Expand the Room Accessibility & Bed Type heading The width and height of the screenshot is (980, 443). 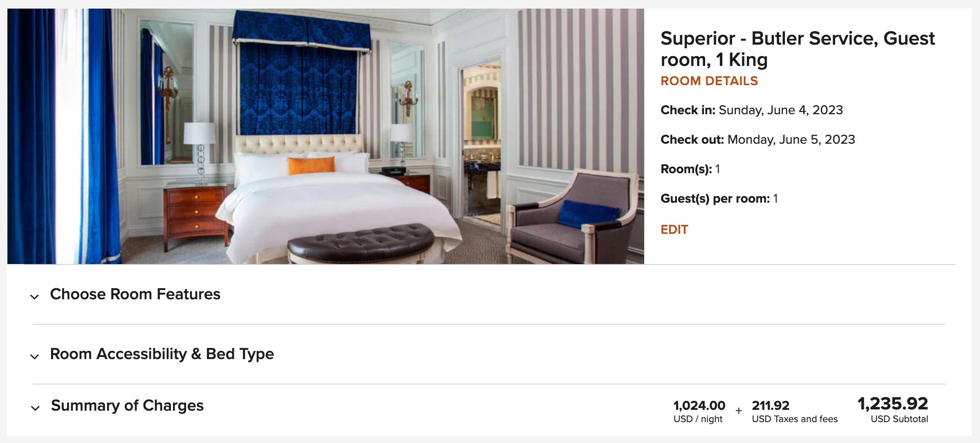tap(162, 354)
